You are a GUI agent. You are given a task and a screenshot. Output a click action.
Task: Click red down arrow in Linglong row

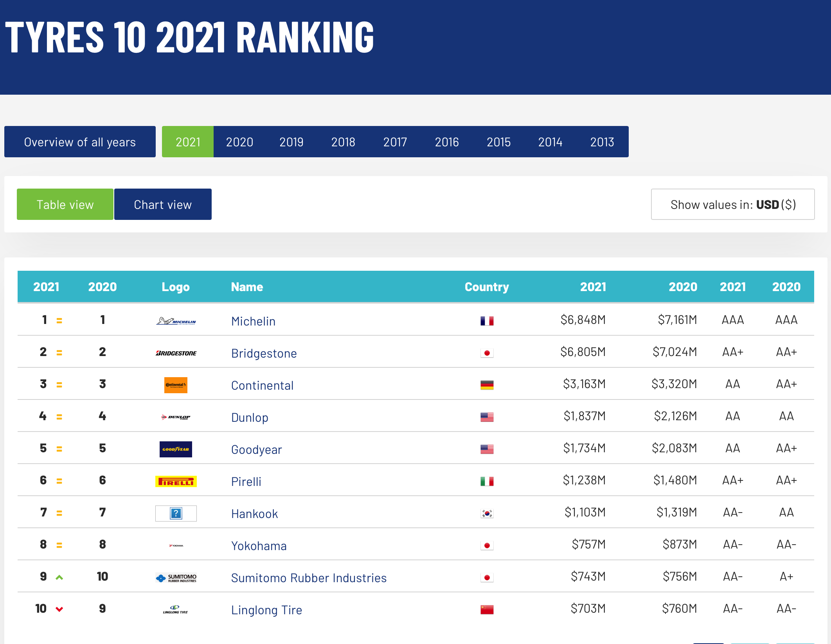(59, 609)
